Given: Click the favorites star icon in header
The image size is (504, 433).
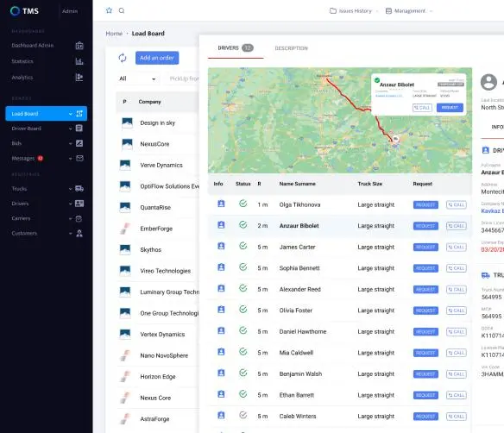Looking at the screenshot, I should coord(109,10).
